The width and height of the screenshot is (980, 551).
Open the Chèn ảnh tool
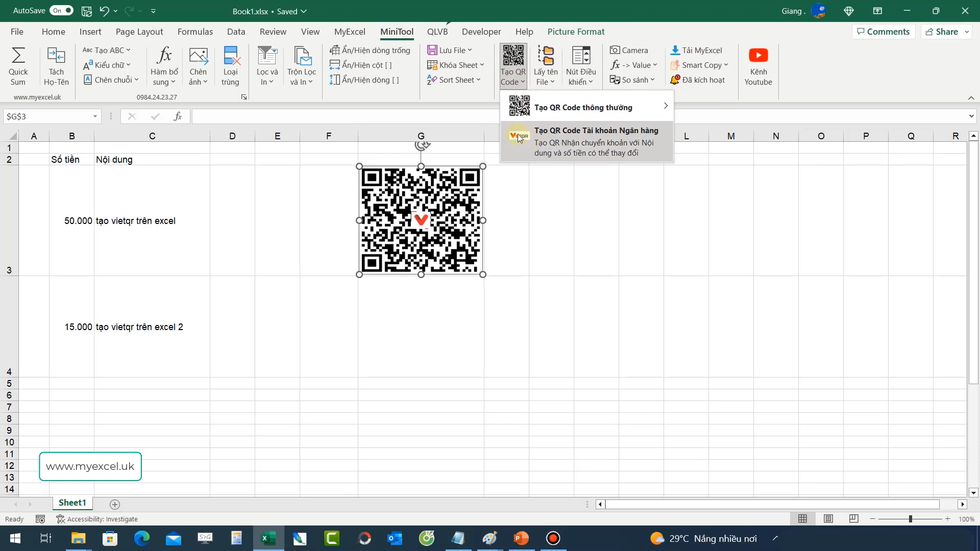pos(199,65)
